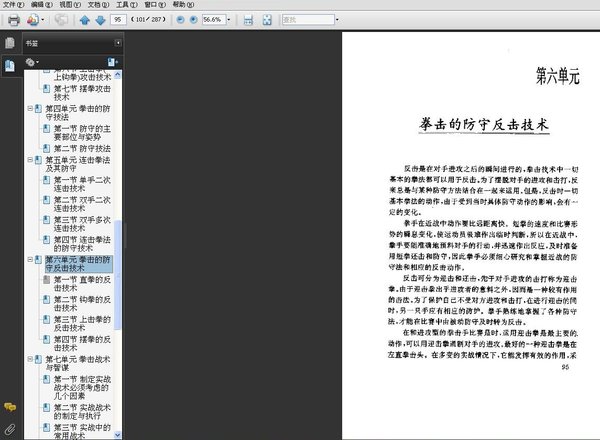Select bookmark 第一节 防守的主要部位与姿势
600x440 pixels.
tap(82, 132)
